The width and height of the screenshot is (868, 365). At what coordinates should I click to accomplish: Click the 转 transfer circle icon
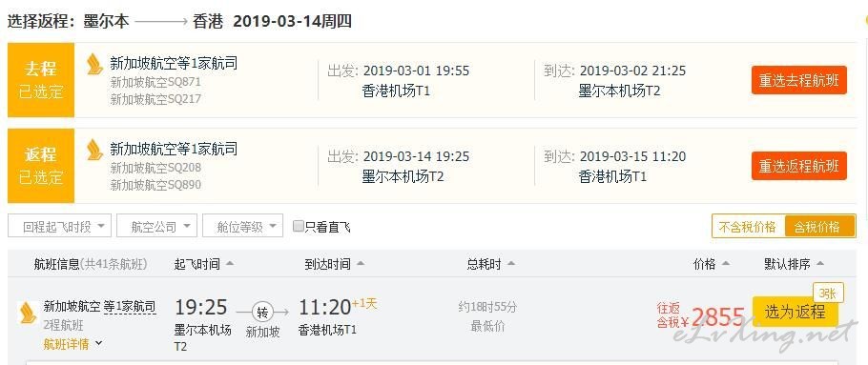point(262,312)
